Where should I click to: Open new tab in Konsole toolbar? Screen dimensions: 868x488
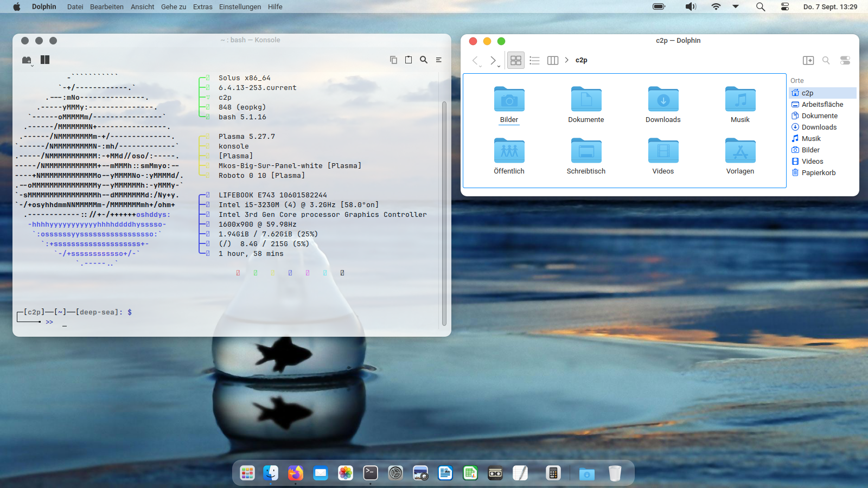pyautogui.click(x=27, y=60)
